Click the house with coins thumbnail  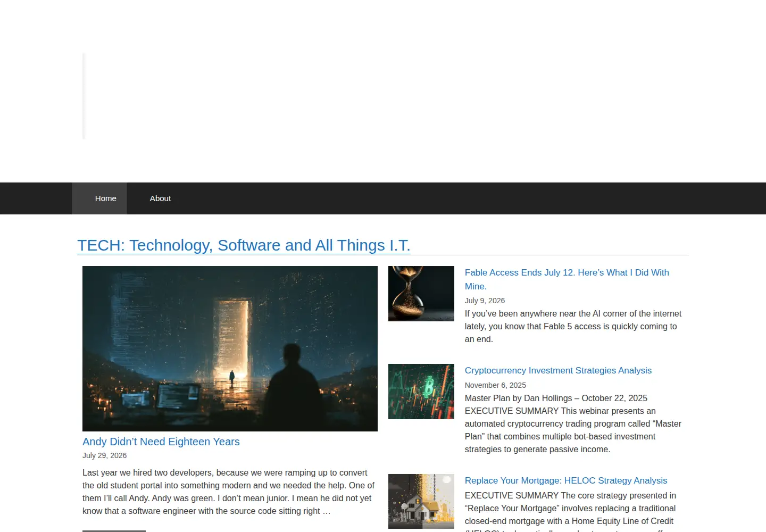point(421,502)
